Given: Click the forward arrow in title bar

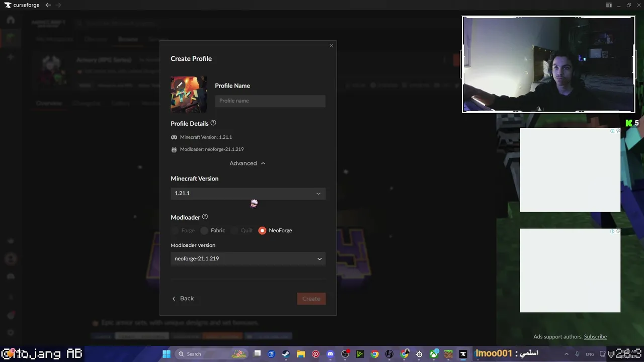Looking at the screenshot, I should (x=58, y=5).
